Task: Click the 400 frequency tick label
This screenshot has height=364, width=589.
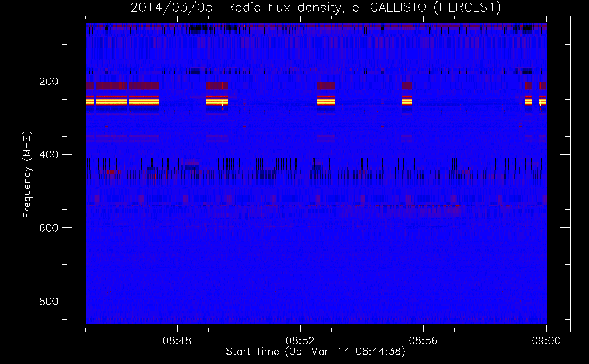Action: pos(49,155)
